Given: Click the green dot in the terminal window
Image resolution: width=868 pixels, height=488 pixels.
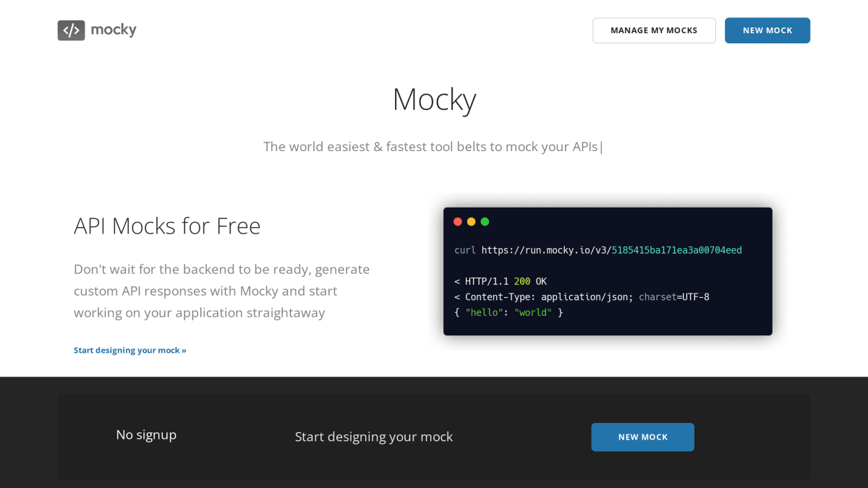Looking at the screenshot, I should point(485,222).
